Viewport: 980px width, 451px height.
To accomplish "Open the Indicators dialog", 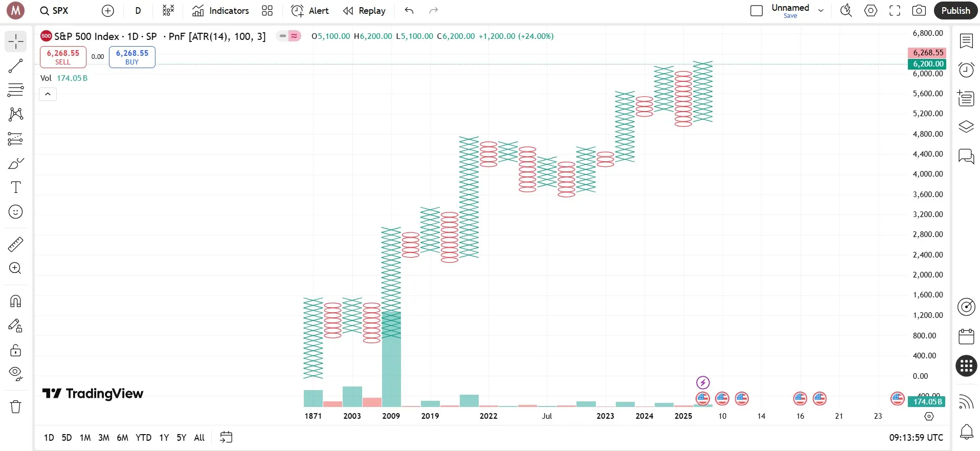I will point(220,11).
